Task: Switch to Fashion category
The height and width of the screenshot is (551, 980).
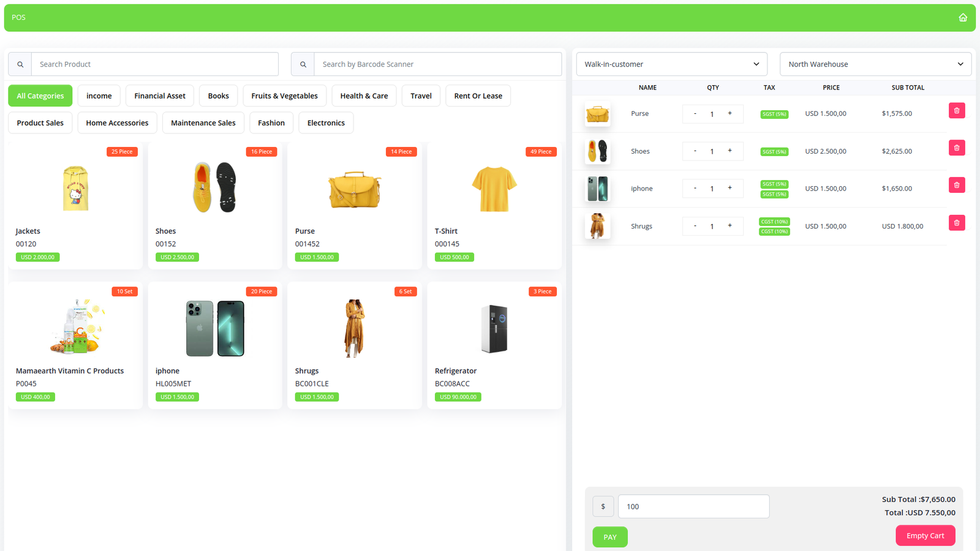Action: tap(271, 123)
